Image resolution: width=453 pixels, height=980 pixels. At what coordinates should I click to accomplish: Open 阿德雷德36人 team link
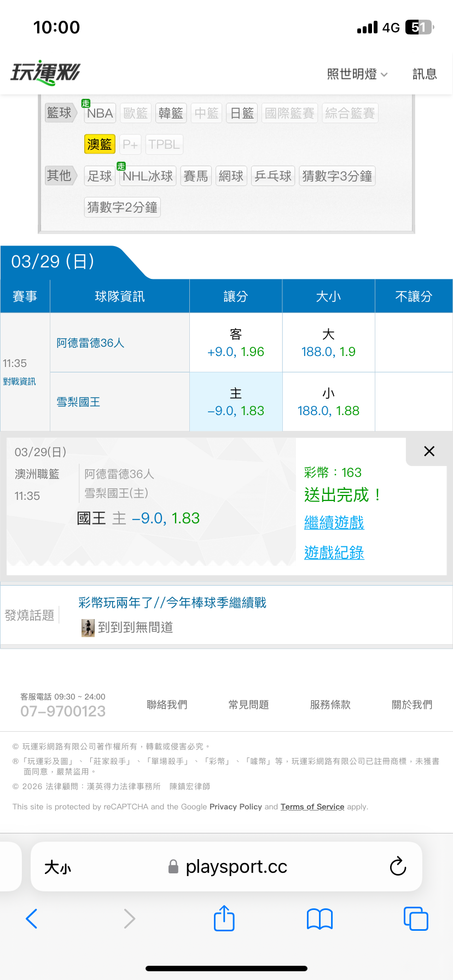90,343
